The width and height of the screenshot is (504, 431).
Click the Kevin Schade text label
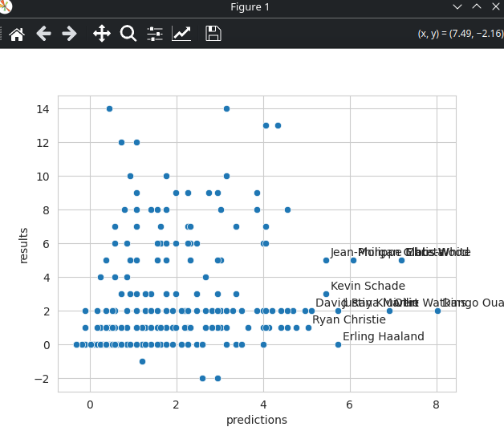tap(368, 287)
